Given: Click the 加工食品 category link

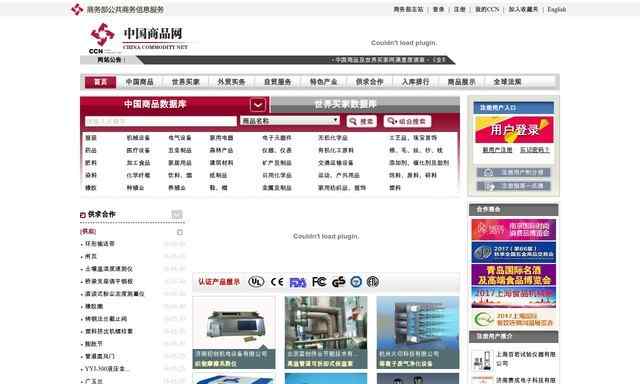Looking at the screenshot, I should 138,163.
